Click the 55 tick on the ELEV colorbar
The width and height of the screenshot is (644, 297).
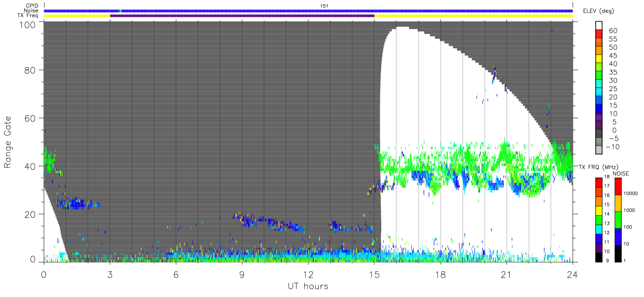tap(612, 39)
